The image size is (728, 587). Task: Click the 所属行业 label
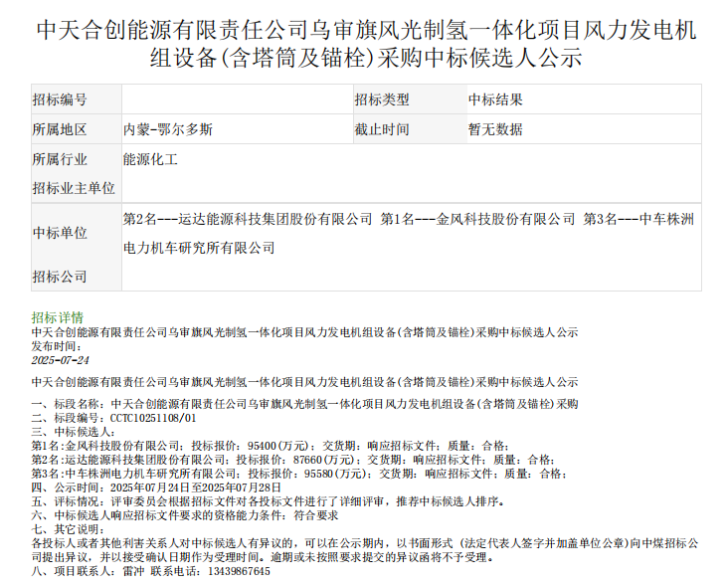[x=60, y=159]
